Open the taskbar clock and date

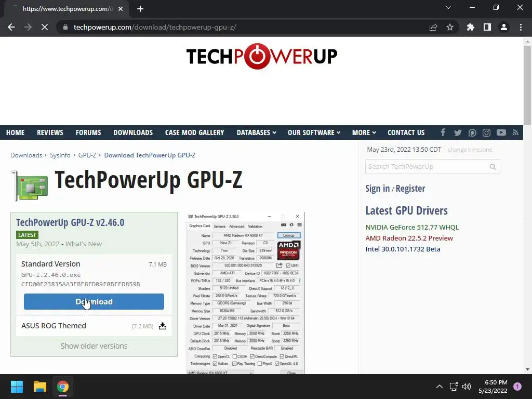tap(493, 387)
